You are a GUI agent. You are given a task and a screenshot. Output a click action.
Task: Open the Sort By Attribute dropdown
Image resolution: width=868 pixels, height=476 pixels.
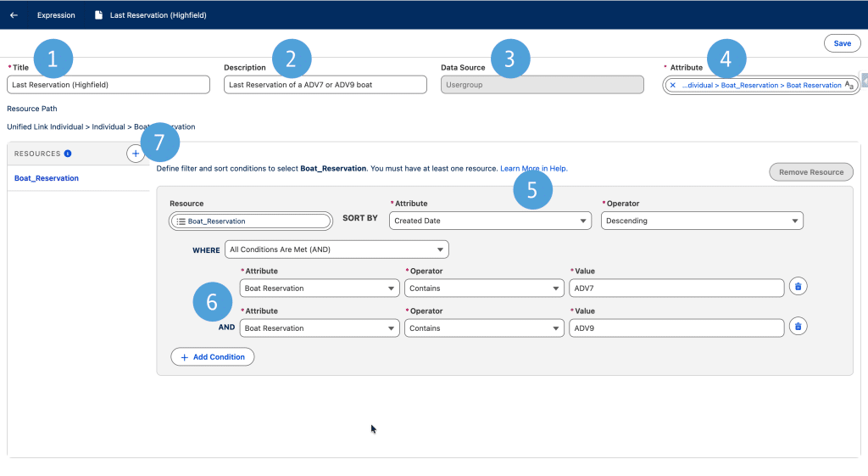[490, 221]
